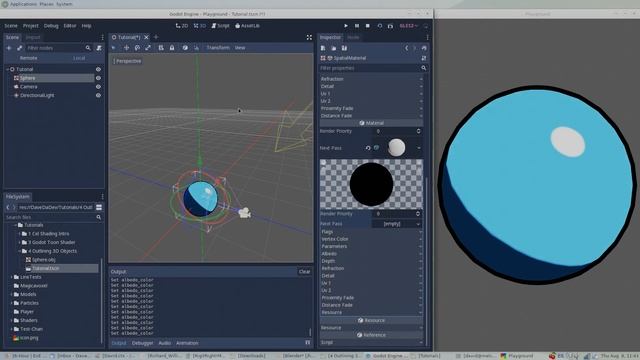Open the empty Next Pass dropdown
Viewport: 640px width, 360px height.
click(x=396, y=224)
